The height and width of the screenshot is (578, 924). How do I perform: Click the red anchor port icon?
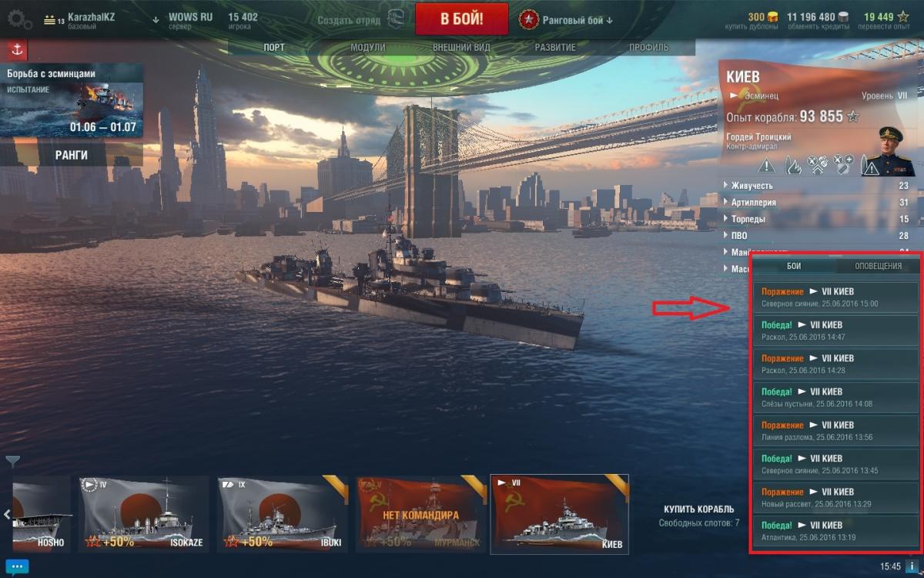(18, 50)
